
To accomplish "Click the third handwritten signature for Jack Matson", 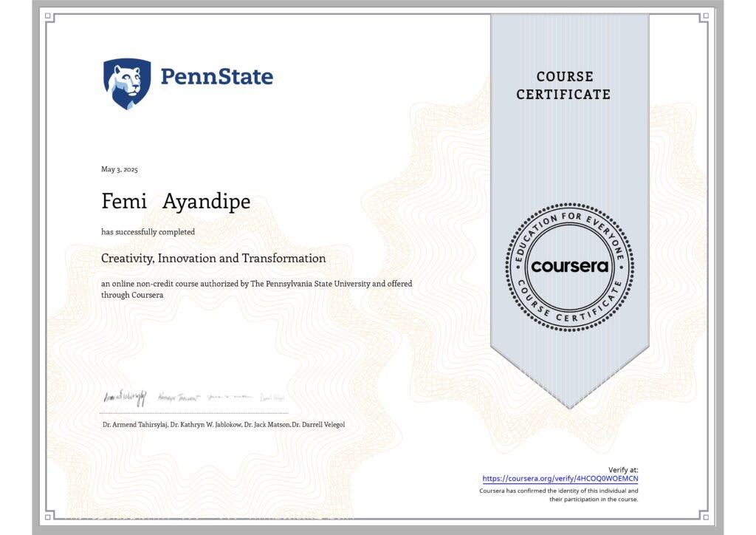I will pos(228,396).
